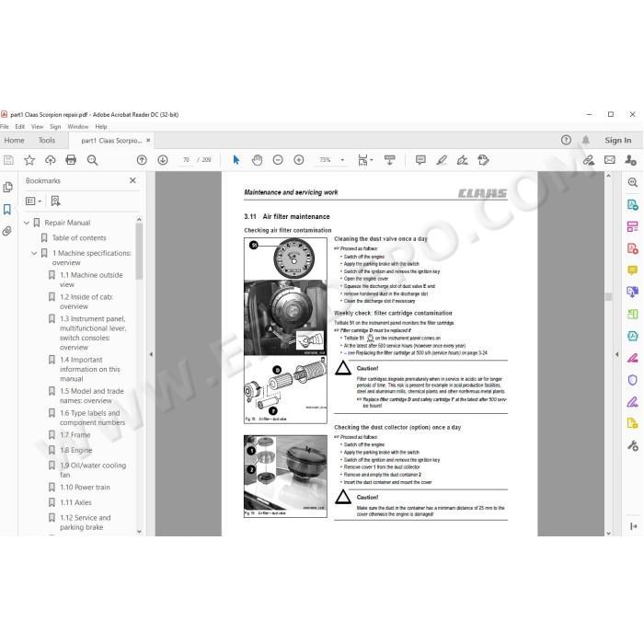
Task: Choose the Selection arrow tool
Action: (x=236, y=160)
